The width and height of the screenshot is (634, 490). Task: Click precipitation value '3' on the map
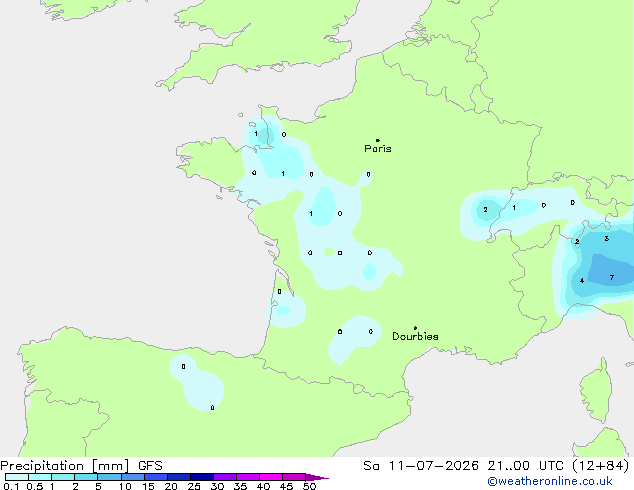607,239
